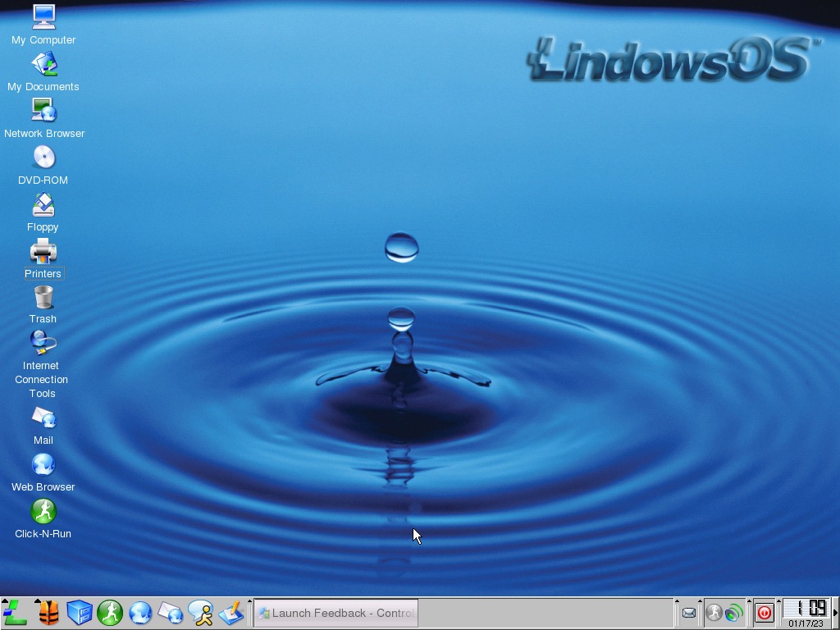Select the Floppy drive icon
This screenshot has width=840, height=630.
(x=43, y=204)
